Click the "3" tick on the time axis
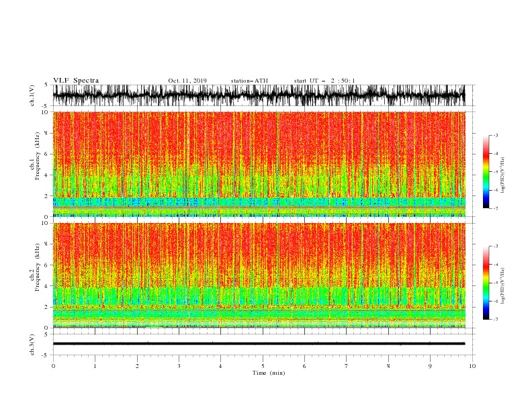532x411 pixels. (x=179, y=366)
